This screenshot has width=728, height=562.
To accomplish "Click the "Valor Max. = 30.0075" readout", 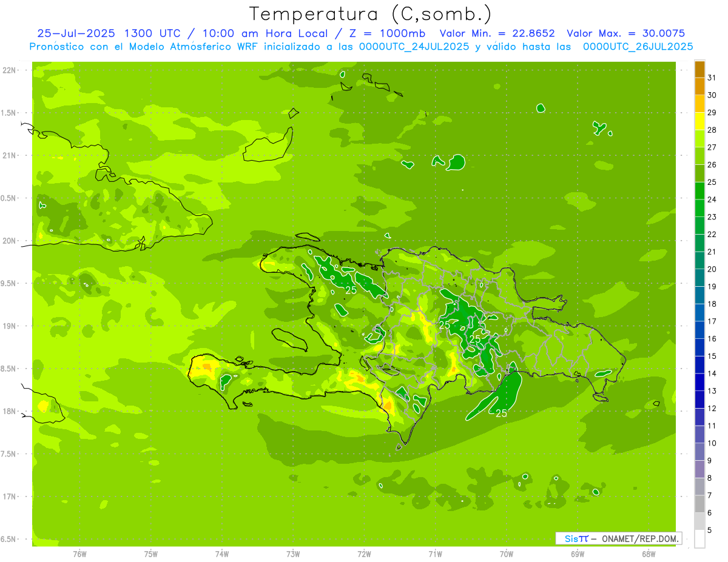I will point(626,33).
